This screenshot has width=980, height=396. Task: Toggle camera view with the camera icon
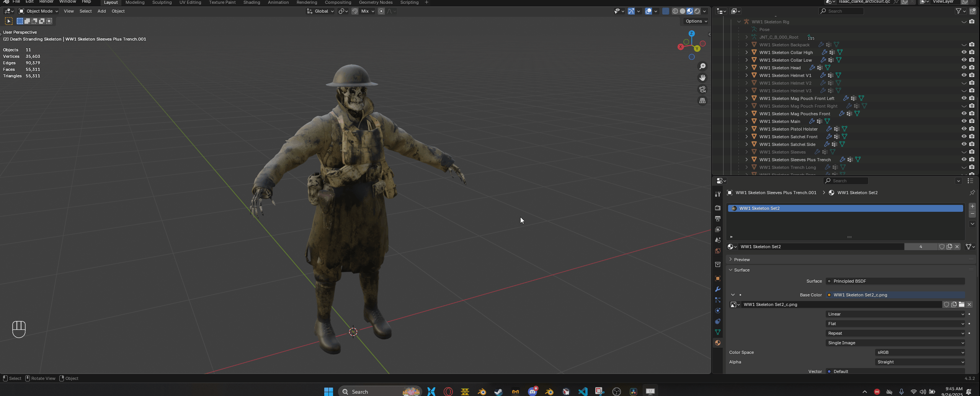pos(702,89)
